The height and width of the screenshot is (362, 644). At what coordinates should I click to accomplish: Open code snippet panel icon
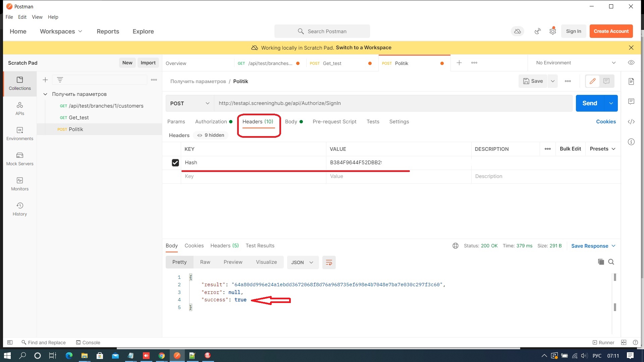pos(631,122)
